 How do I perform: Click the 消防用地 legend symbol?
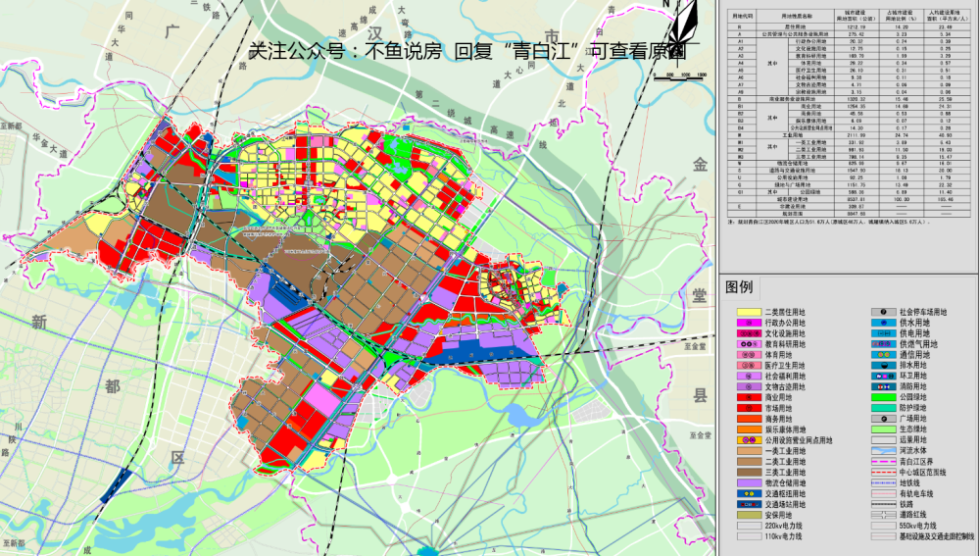pyautogui.click(x=881, y=386)
